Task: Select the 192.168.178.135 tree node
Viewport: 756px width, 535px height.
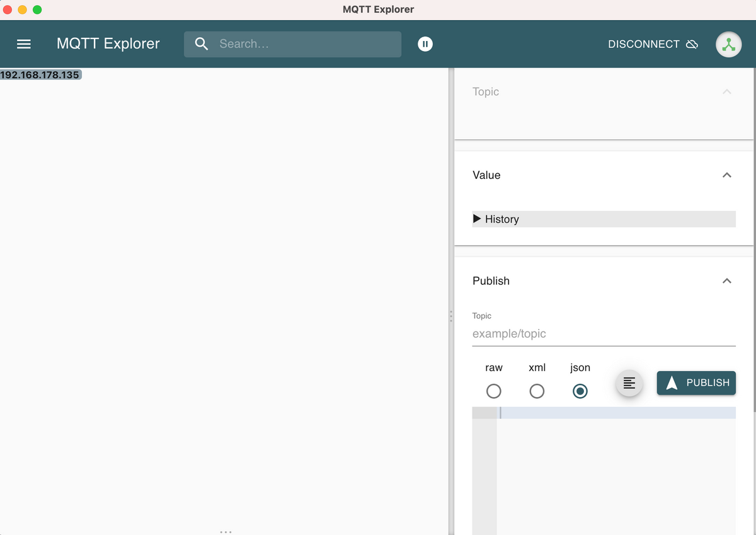Action: pos(41,75)
